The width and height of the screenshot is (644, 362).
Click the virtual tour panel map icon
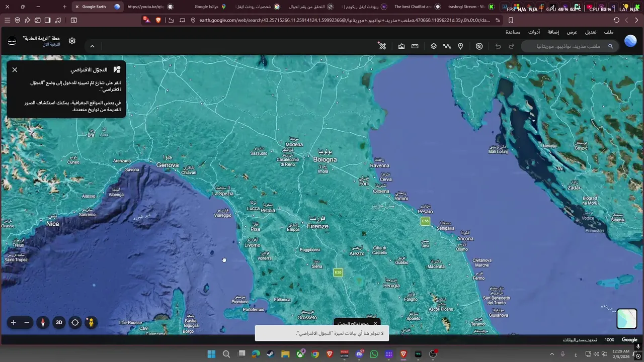click(x=117, y=70)
